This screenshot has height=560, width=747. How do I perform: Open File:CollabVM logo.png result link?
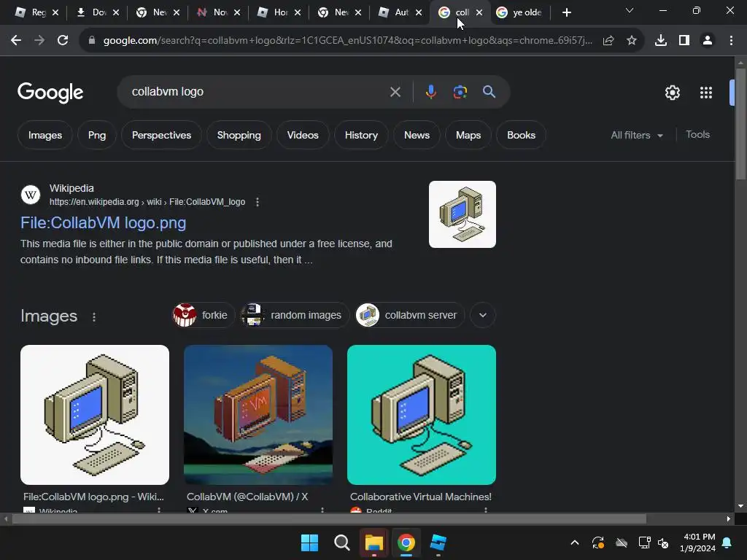[x=104, y=223]
